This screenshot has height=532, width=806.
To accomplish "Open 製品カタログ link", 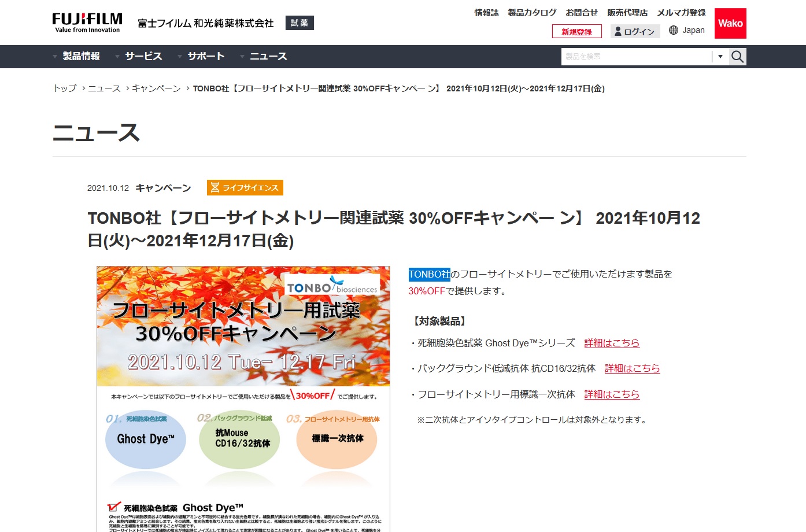I will point(532,13).
